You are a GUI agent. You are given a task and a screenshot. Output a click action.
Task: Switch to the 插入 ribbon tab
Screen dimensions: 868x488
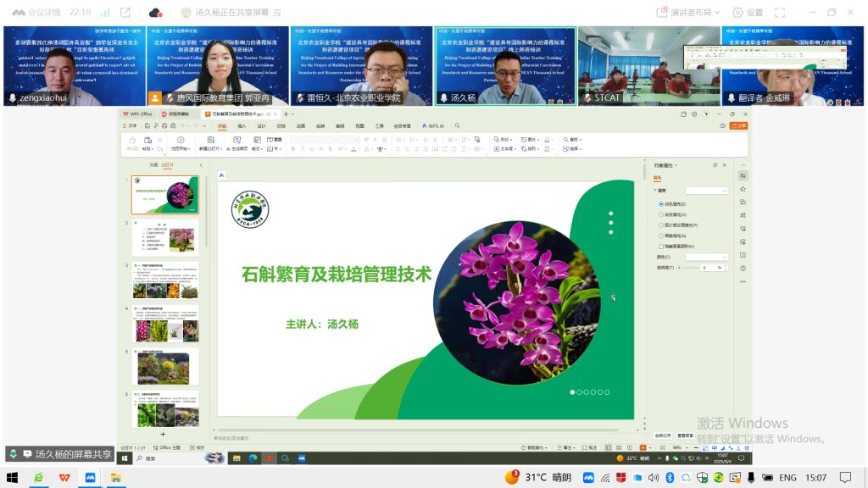point(242,125)
